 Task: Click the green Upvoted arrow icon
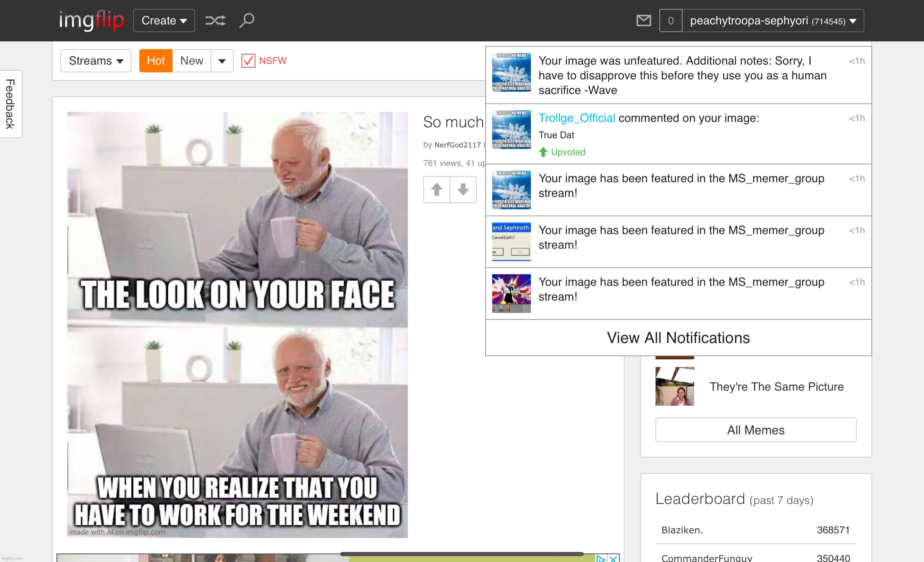pyautogui.click(x=543, y=152)
